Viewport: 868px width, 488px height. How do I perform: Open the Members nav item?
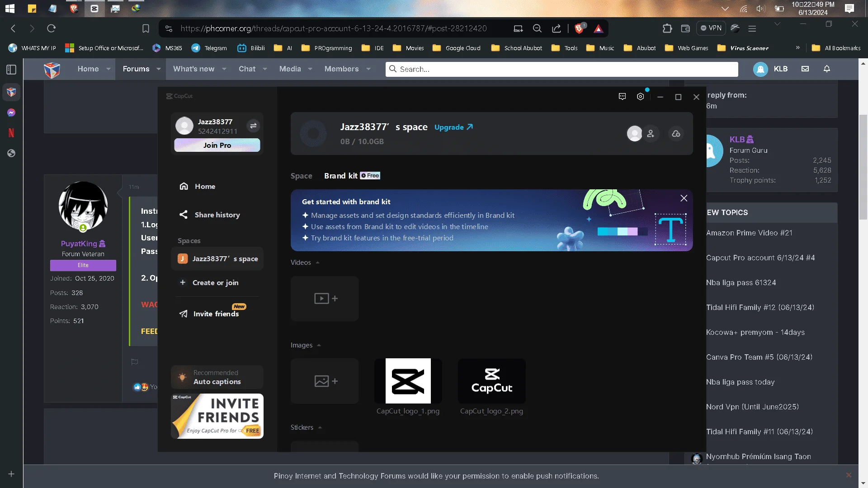click(x=342, y=69)
